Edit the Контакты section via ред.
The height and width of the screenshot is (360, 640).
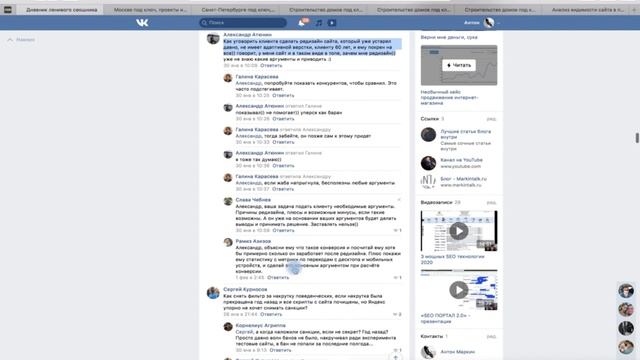click(491, 337)
